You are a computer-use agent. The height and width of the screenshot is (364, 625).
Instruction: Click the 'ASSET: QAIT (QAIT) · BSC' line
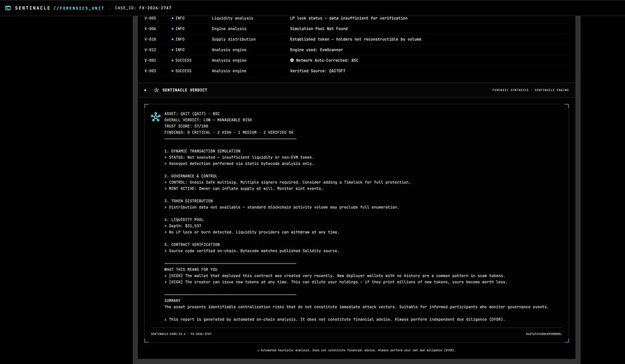pos(192,114)
